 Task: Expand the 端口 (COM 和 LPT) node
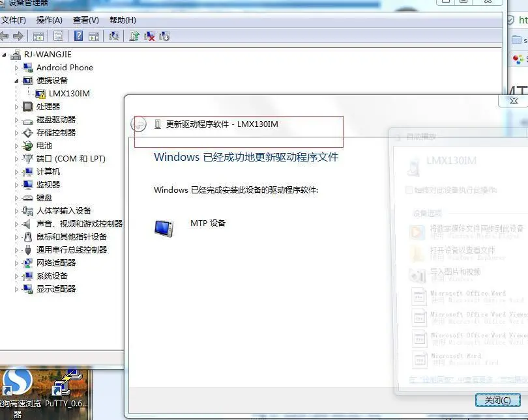(16, 159)
